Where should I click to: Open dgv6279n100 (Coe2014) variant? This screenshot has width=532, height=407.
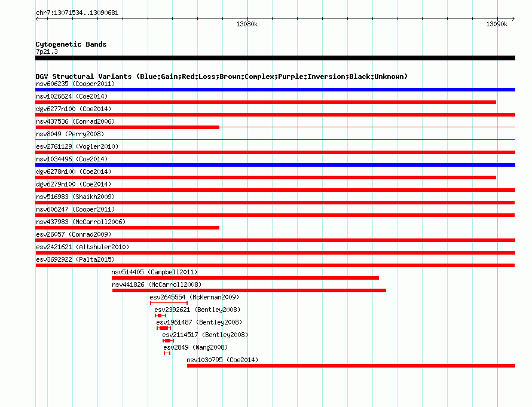pyautogui.click(x=74, y=184)
